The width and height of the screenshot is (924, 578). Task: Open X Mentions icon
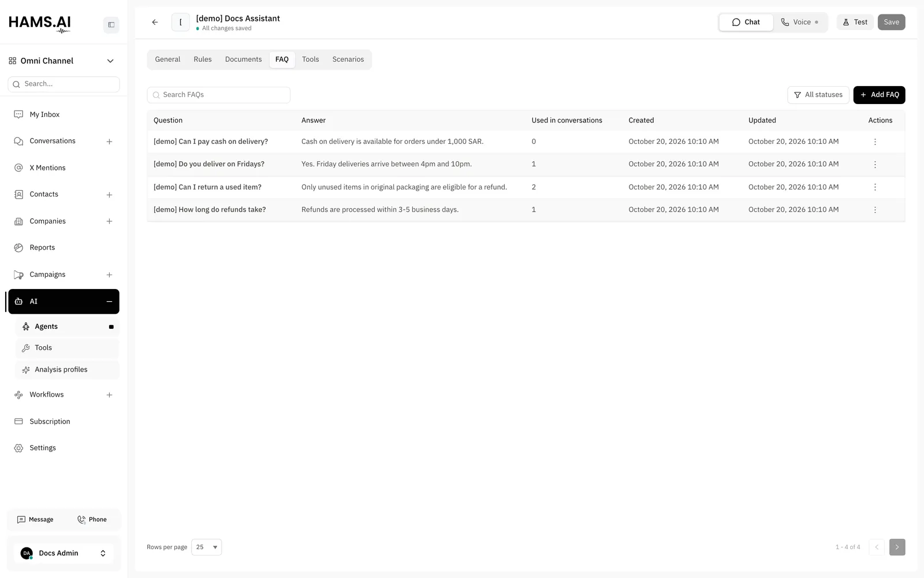click(x=18, y=168)
